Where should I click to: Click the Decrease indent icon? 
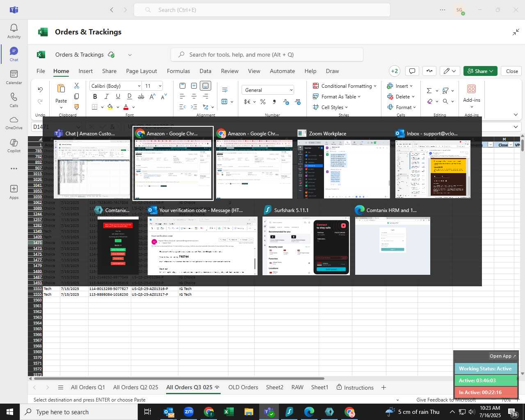click(183, 107)
